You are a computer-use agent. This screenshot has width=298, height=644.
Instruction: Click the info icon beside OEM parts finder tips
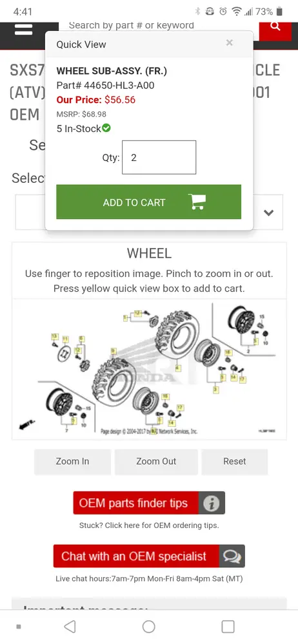click(212, 503)
